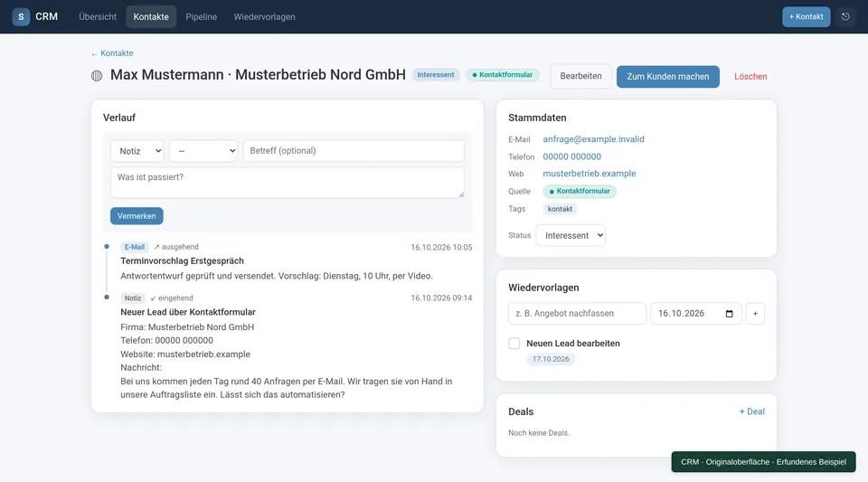Switch to the Kontakte tab
This screenshot has height=482, width=868.
pyautogui.click(x=151, y=16)
